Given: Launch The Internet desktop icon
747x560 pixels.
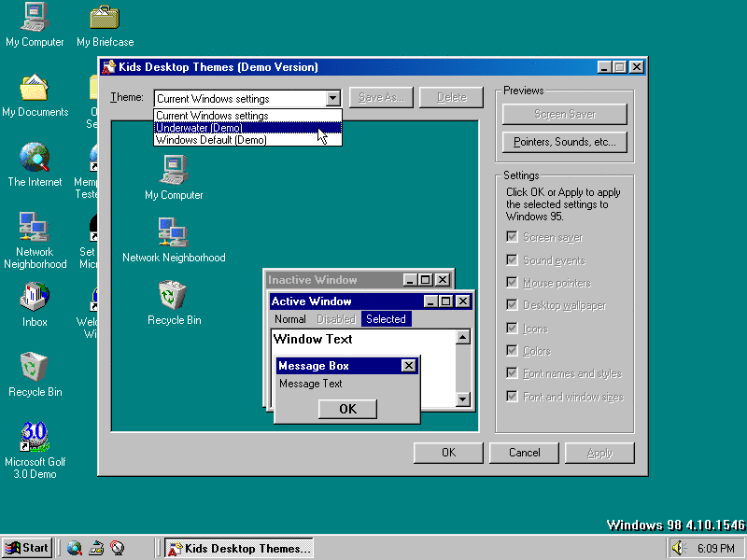Looking at the screenshot, I should [x=35, y=158].
